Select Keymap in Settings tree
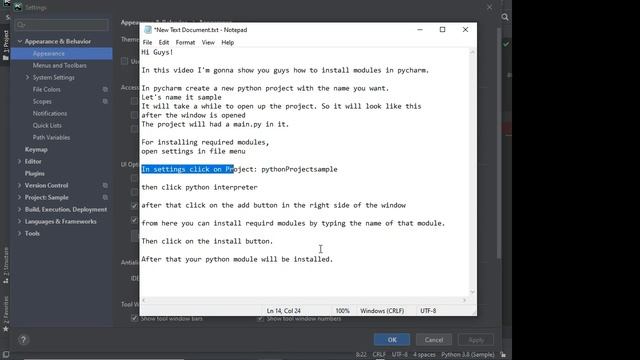 [x=36, y=149]
